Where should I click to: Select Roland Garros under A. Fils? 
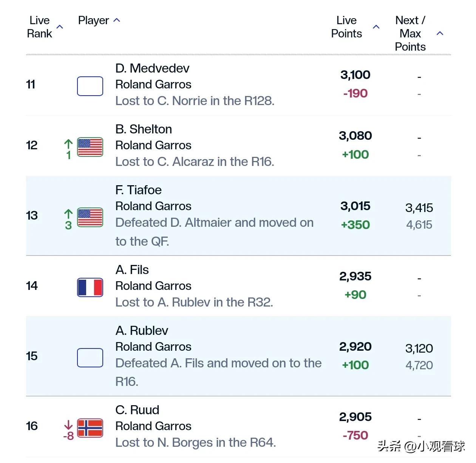(153, 286)
